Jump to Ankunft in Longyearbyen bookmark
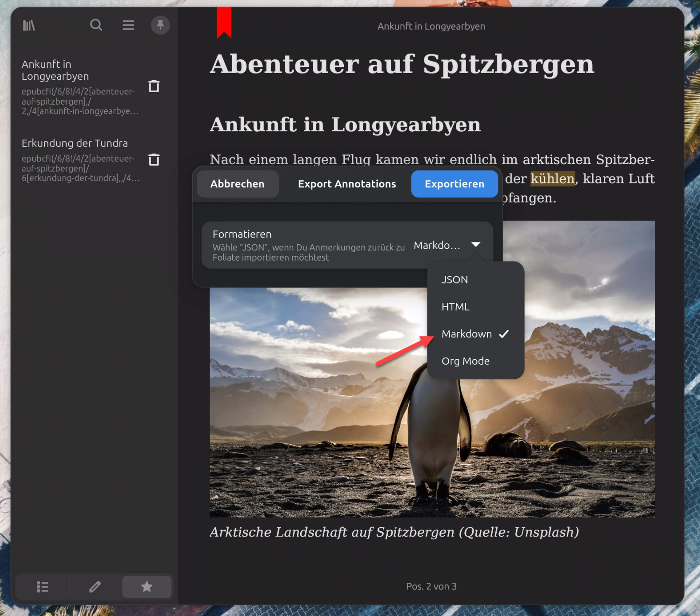Viewport: 700px width, 616px height. click(x=55, y=70)
